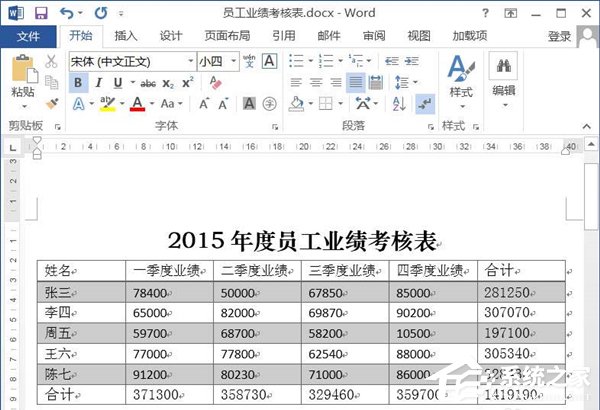The height and width of the screenshot is (410, 600).
Task: Click the Cut scissors icon
Action: [52, 62]
